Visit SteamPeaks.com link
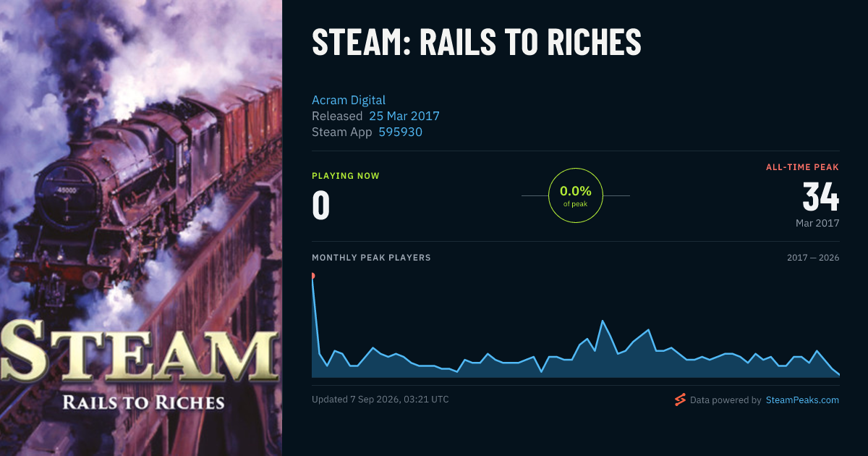Image resolution: width=868 pixels, height=456 pixels. (802, 400)
